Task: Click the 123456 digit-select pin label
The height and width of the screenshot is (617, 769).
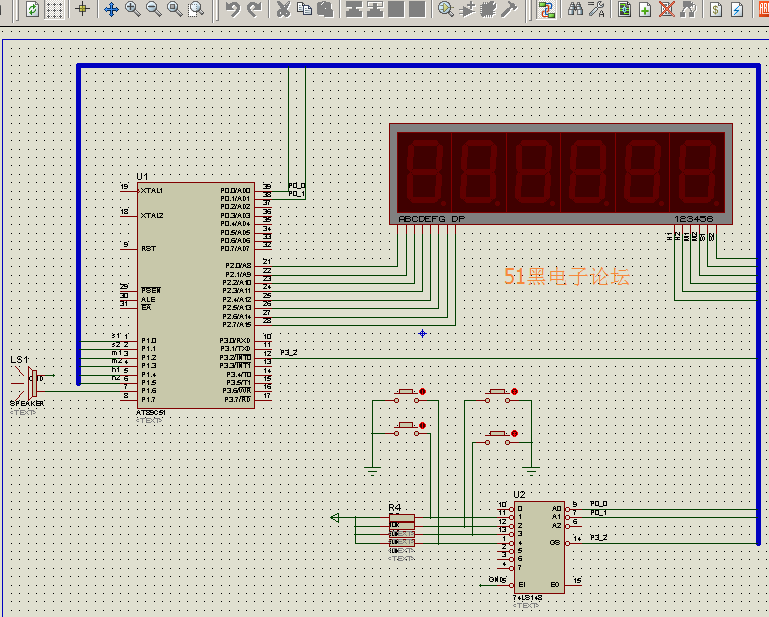Action: point(693,219)
